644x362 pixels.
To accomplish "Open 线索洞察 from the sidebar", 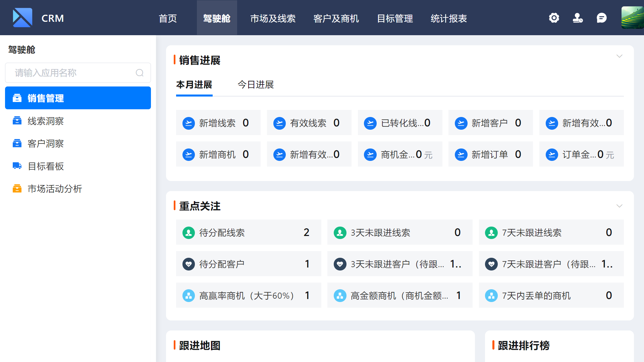I will point(45,121).
